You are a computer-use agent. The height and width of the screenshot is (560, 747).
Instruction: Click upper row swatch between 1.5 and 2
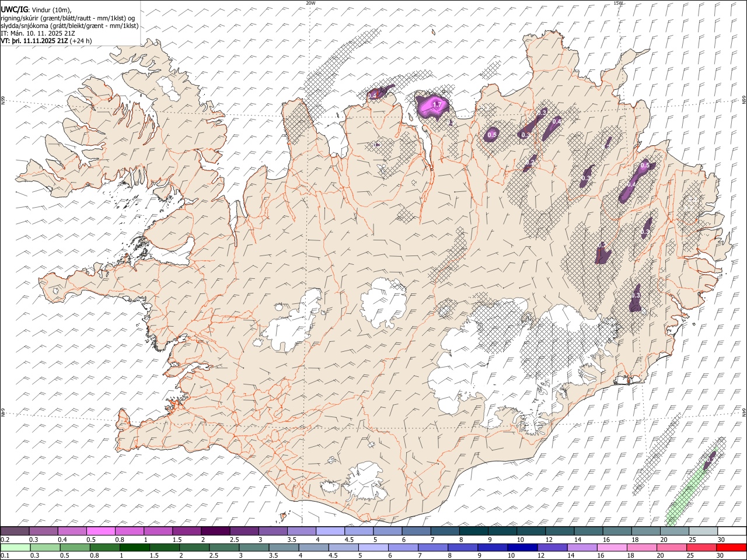click(186, 531)
